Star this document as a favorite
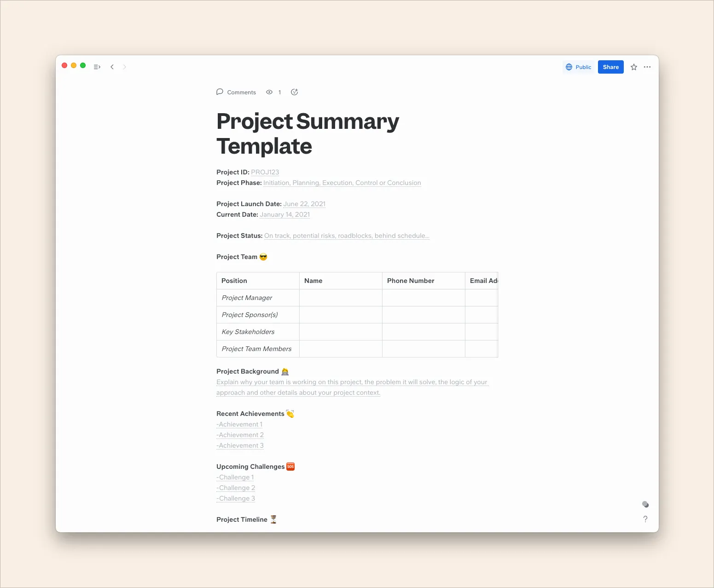 coord(633,67)
